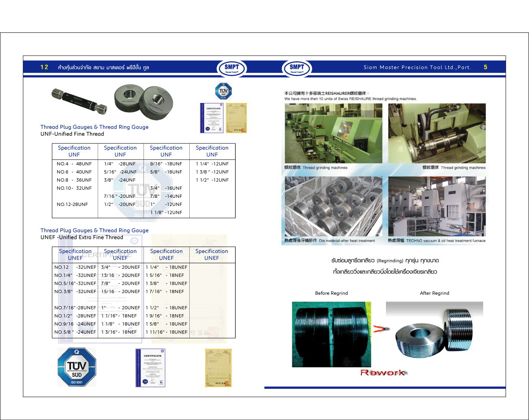
Task: Select the TECHNO vacuum furnace photo
Action: 437,206
